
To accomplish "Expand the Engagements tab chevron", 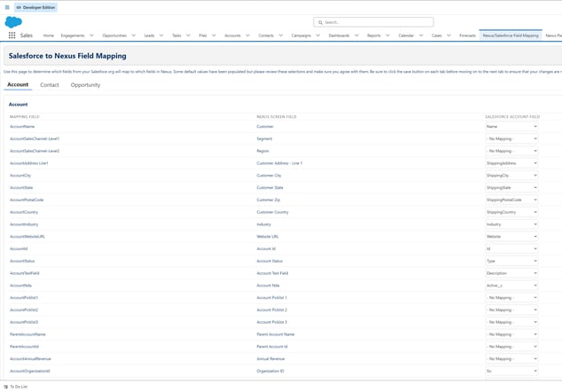I will coord(91,35).
